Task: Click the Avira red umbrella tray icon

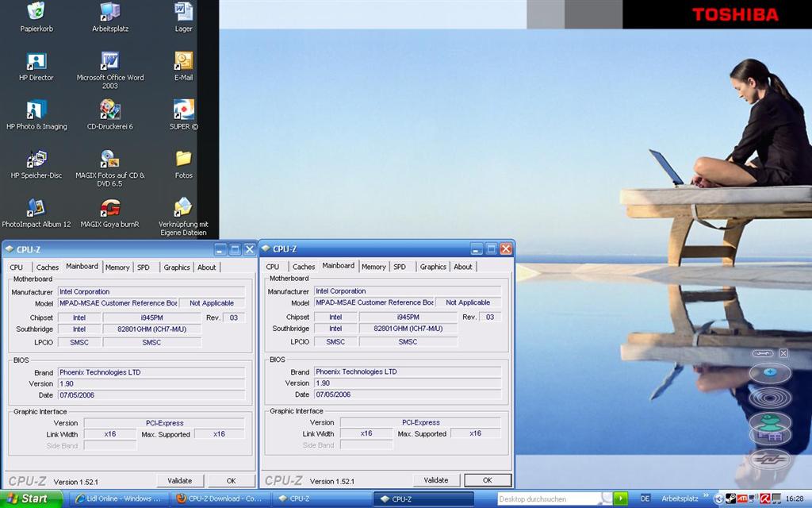Action: coord(764,498)
